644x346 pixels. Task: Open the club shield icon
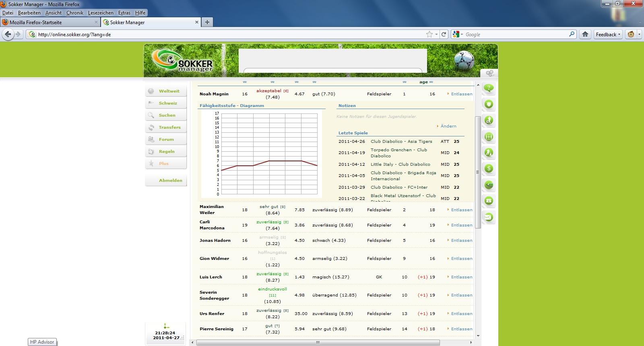click(489, 105)
